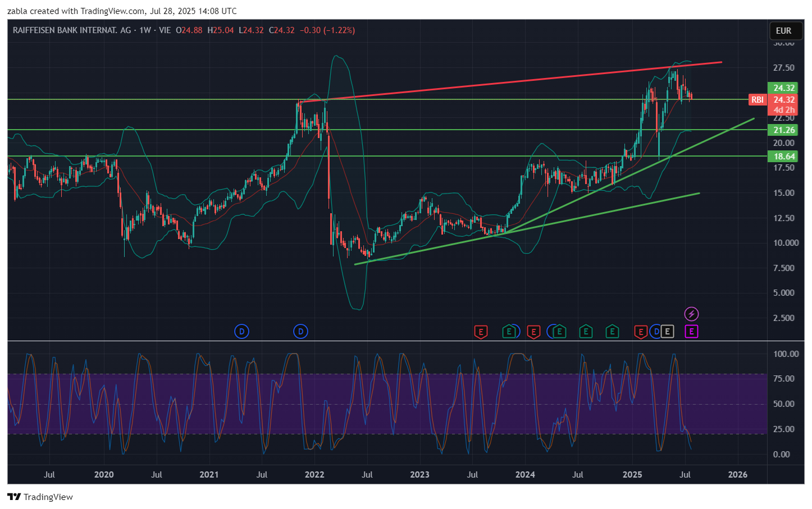The height and width of the screenshot is (509, 812).
Task: Click the 2025 label on the time axis
Action: tap(632, 475)
